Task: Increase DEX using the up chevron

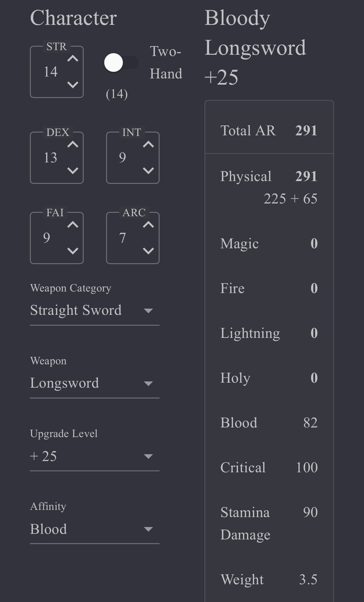Action: (x=73, y=144)
